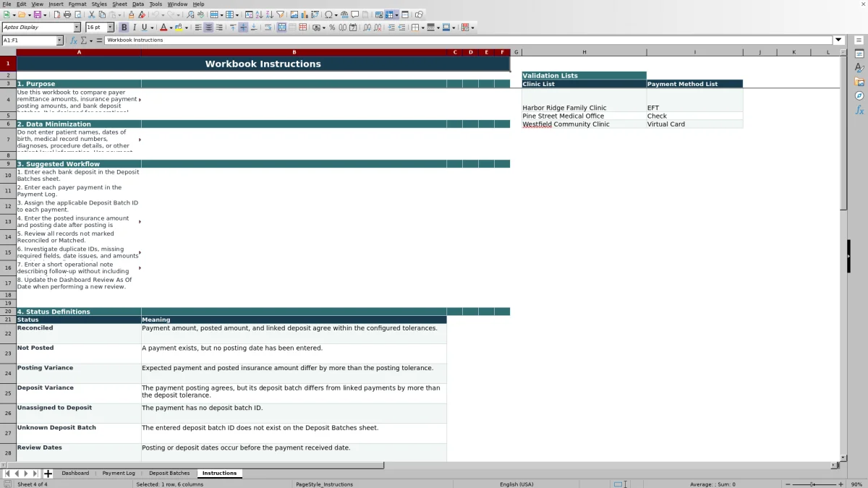Click the Function Wizard fx icon
This screenshot has height=488, width=868.
(74, 40)
